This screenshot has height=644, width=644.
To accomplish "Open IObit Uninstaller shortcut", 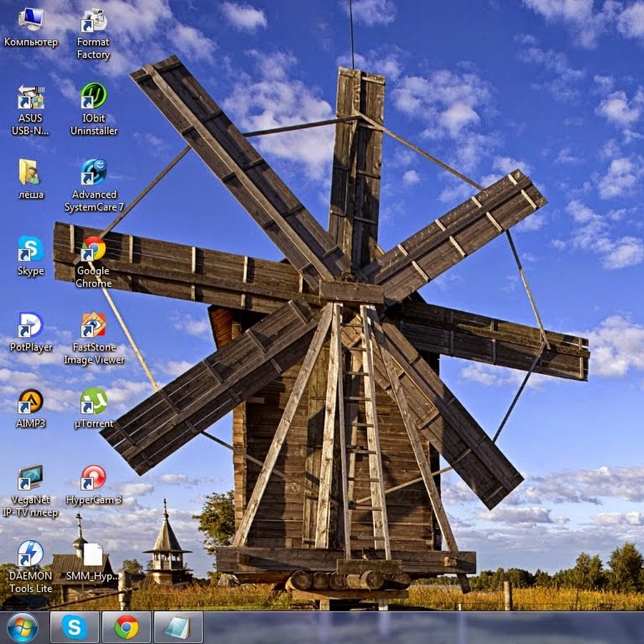I will coord(93,97).
